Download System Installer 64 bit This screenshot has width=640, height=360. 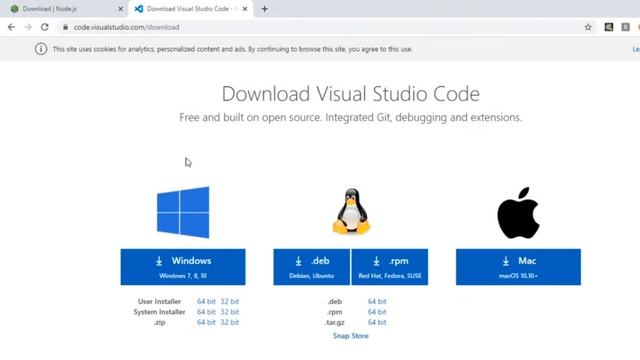tap(206, 312)
